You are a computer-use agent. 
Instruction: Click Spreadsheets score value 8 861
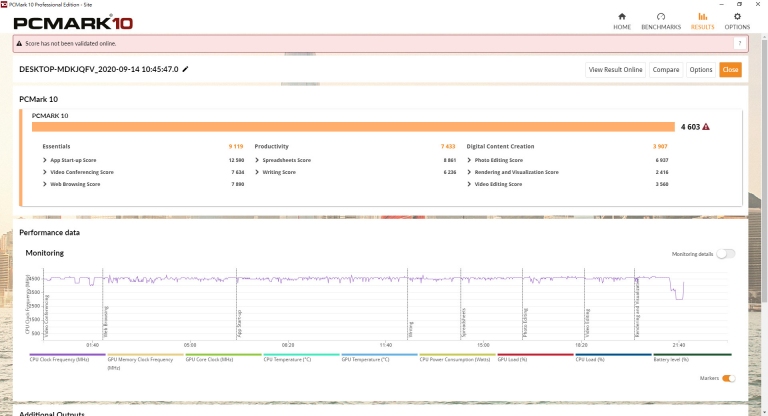click(450, 160)
